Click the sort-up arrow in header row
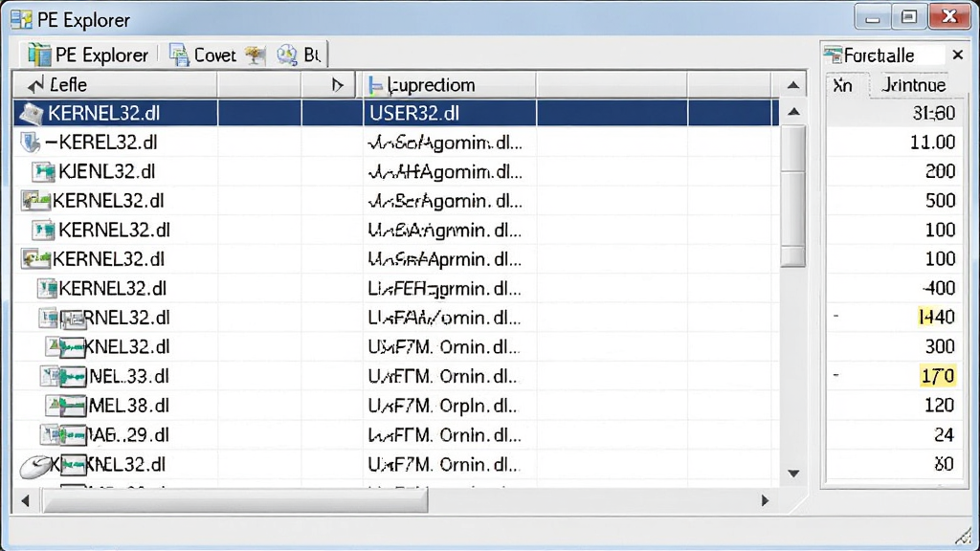Image resolution: width=980 pixels, height=551 pixels. [793, 85]
